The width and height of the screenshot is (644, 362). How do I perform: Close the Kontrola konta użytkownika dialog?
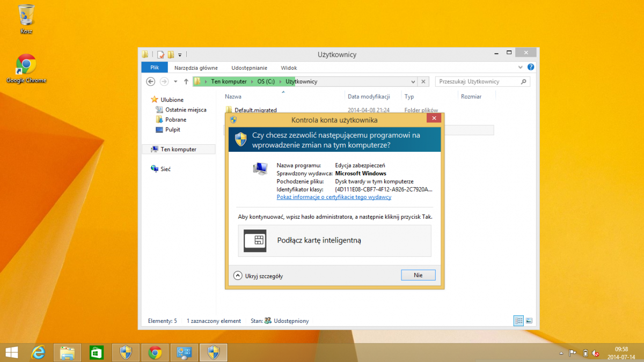coord(434,119)
